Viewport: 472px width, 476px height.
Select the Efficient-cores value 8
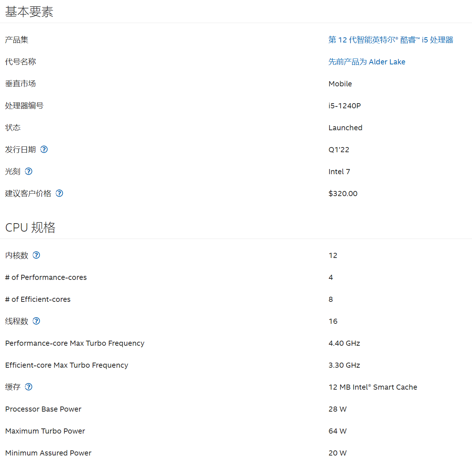(331, 299)
